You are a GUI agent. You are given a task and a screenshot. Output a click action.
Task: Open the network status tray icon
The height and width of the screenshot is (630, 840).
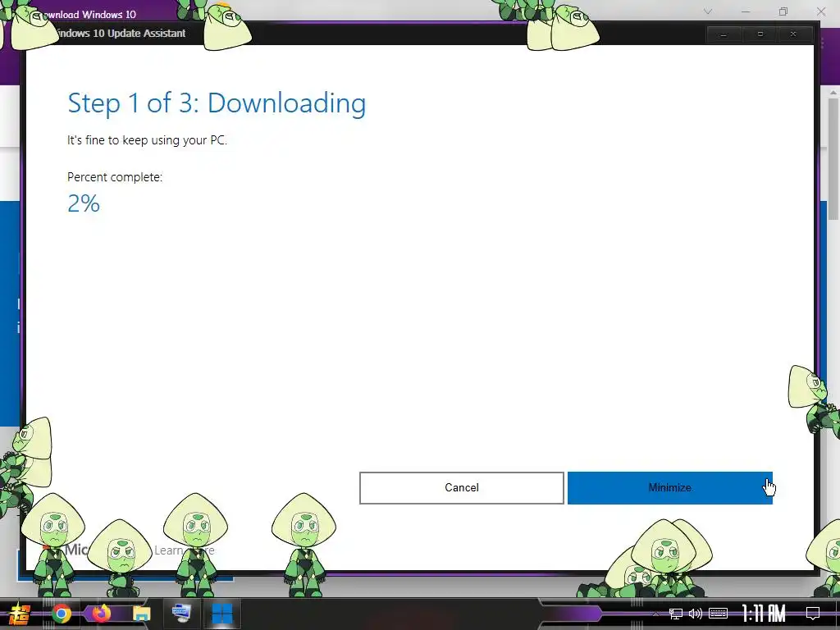point(676,614)
